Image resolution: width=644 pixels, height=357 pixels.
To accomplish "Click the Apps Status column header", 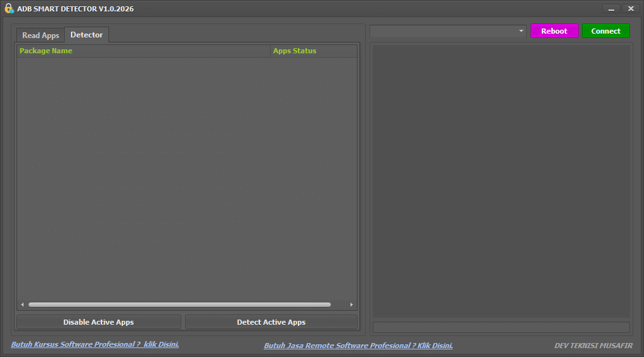I will (313, 51).
